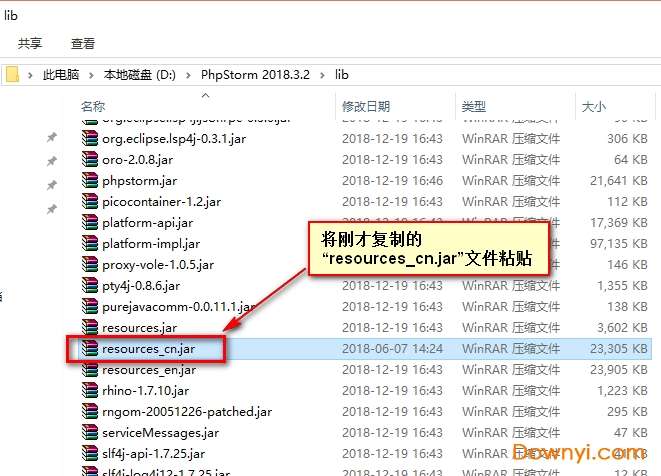661x476 pixels.
Task: Sort files by the 类型 column header
Action: [x=474, y=106]
